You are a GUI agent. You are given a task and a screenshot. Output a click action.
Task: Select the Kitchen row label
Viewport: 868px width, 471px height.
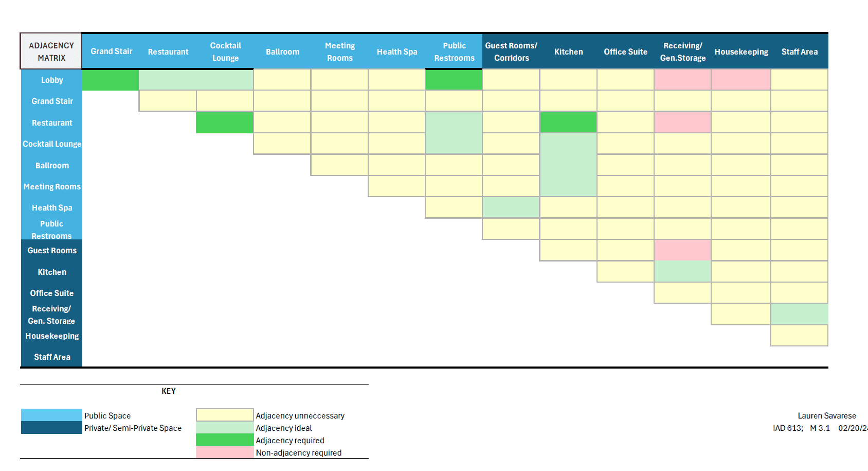click(52, 272)
